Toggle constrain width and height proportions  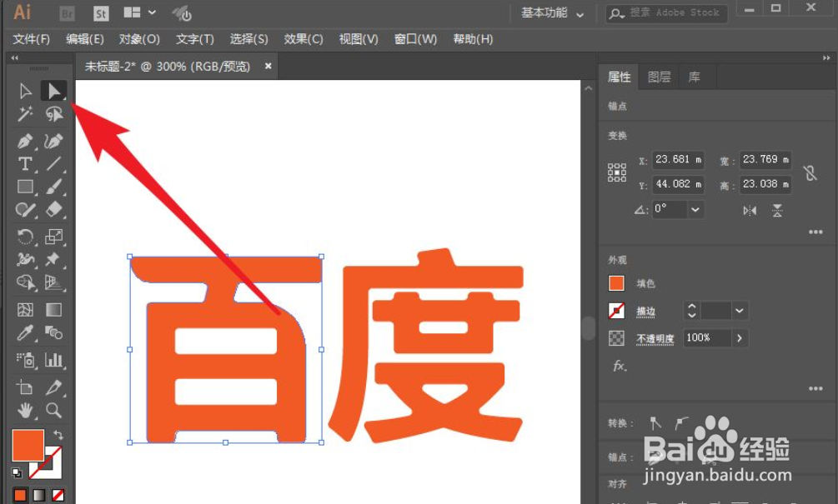pos(810,172)
